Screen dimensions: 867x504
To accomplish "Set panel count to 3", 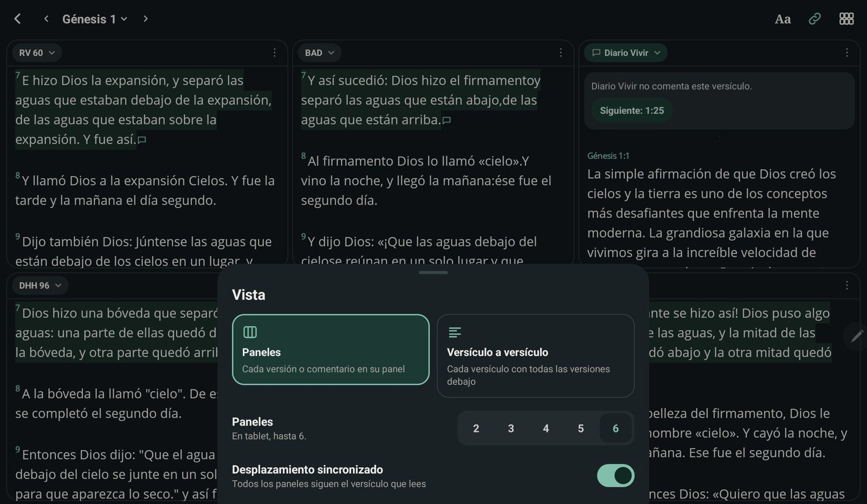I will (x=511, y=429).
